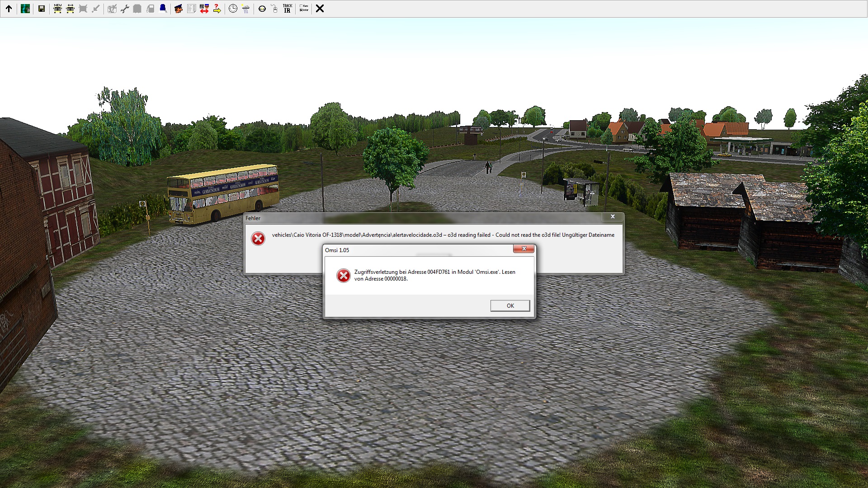Viewport: 868px width, 488px height.
Task: Click the switch bus icon
Action: tap(70, 9)
